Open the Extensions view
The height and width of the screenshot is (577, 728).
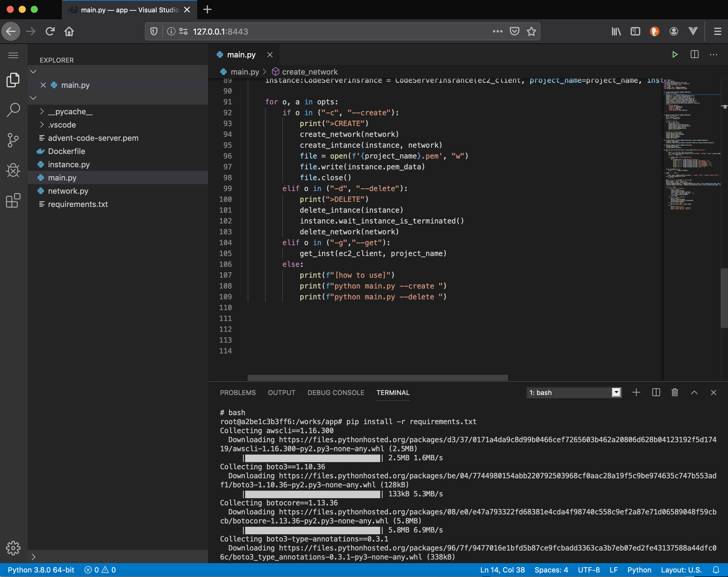coord(13,200)
